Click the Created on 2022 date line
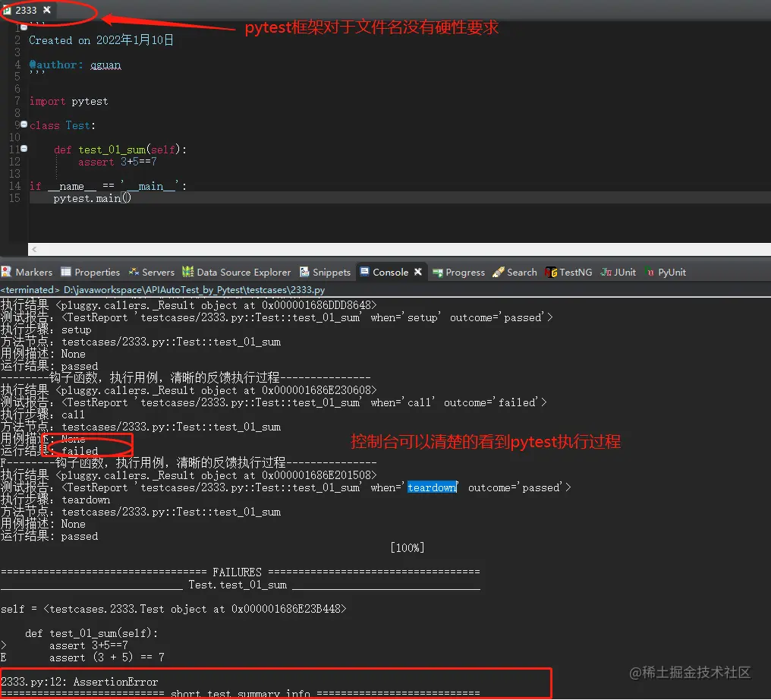Image resolution: width=771 pixels, height=700 pixels. [101, 40]
